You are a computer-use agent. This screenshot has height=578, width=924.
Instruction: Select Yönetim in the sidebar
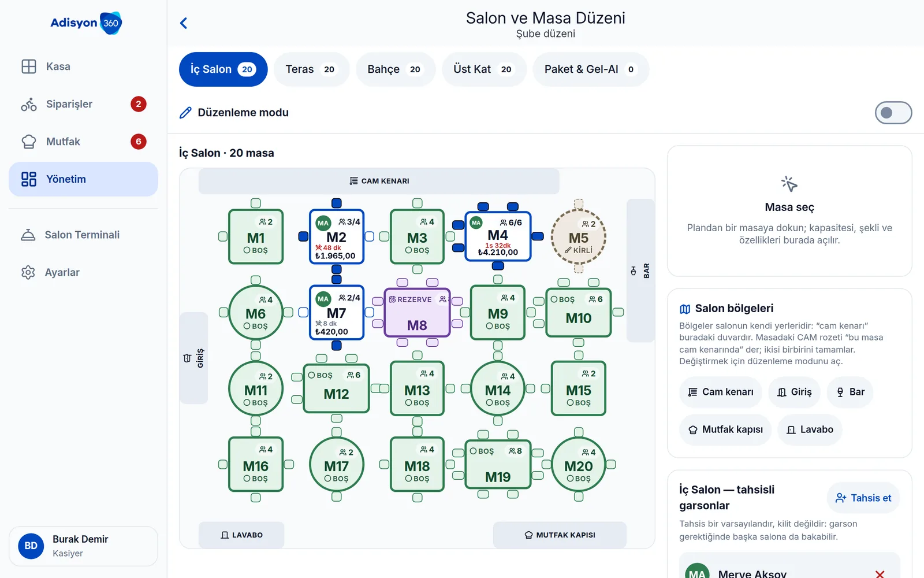pos(83,179)
